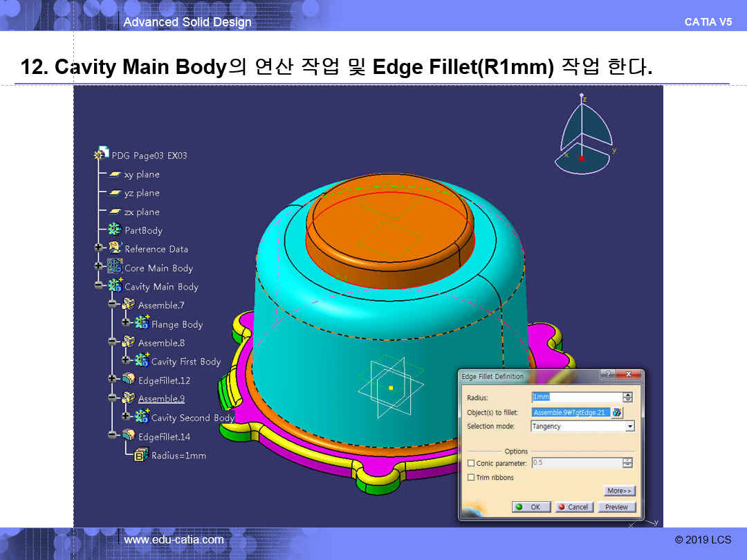Screen dimensions: 747x560
Task: Click the Radius=1mm parameter icon
Action: [142, 456]
